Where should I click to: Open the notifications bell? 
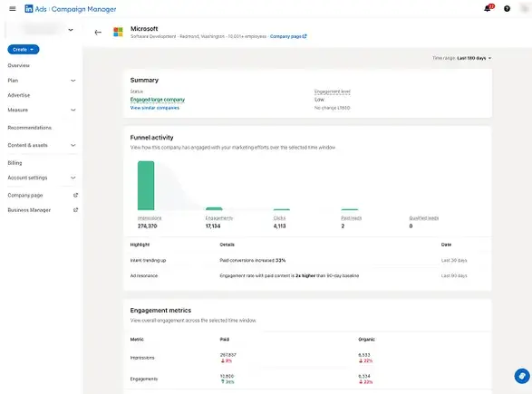(x=488, y=8)
